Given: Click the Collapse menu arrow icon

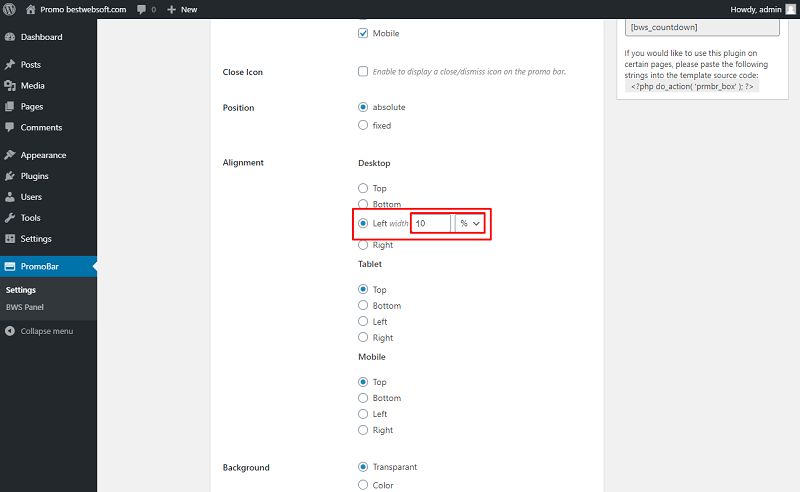Looking at the screenshot, I should click(10, 331).
